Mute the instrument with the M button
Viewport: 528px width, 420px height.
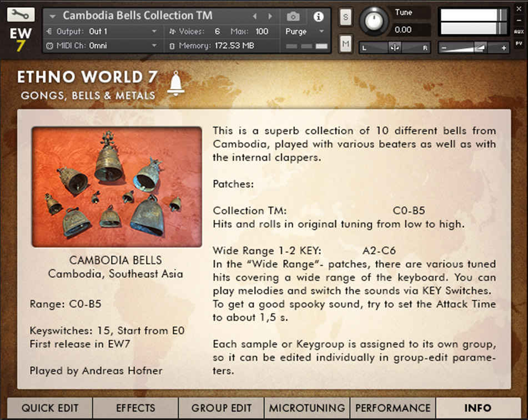tap(345, 43)
